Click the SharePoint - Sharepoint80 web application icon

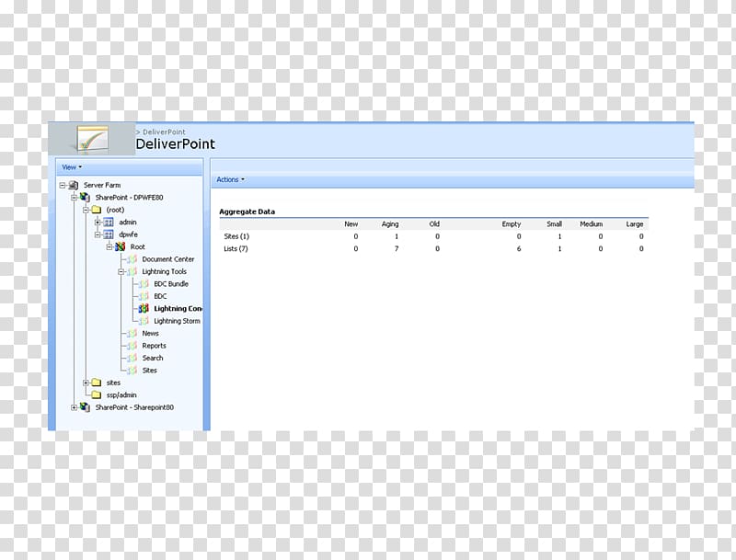pyautogui.click(x=85, y=407)
